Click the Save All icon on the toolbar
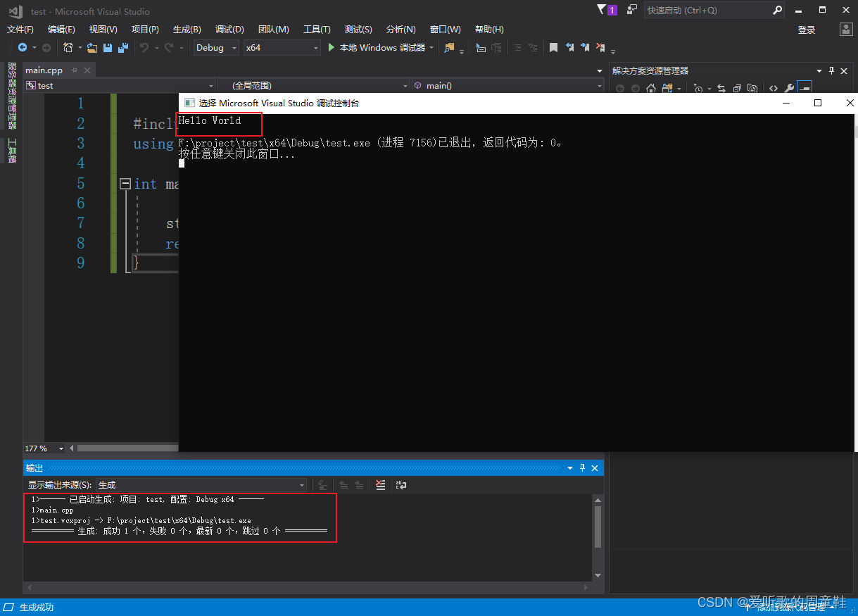858x616 pixels. click(122, 47)
